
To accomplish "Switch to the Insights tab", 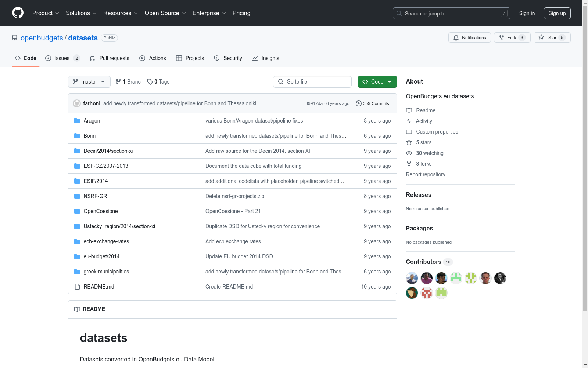I will point(265,58).
